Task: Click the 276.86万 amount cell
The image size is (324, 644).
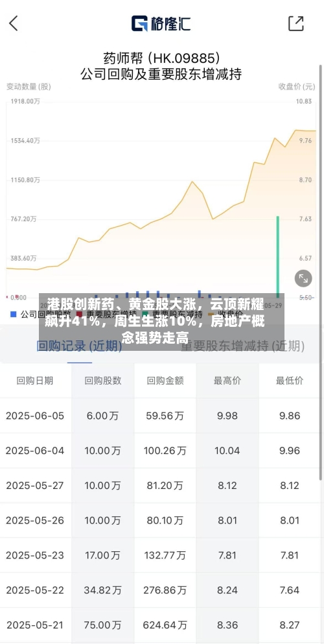Action: [165, 590]
